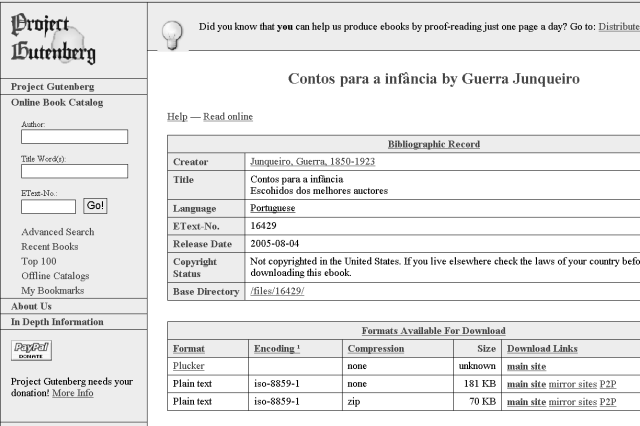Viewport: 640px width, 426px height.
Task: Focus the Title Word(s) text box
Action: 74,171
